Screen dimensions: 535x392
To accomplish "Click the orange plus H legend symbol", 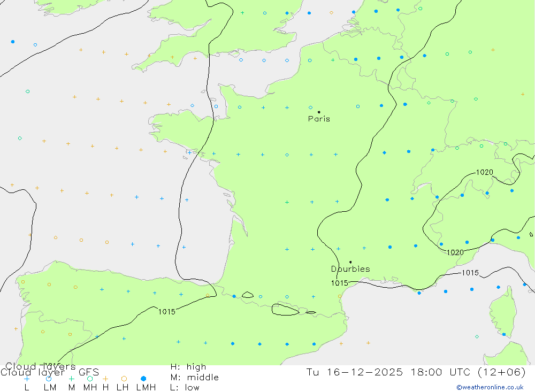I will tap(105, 379).
